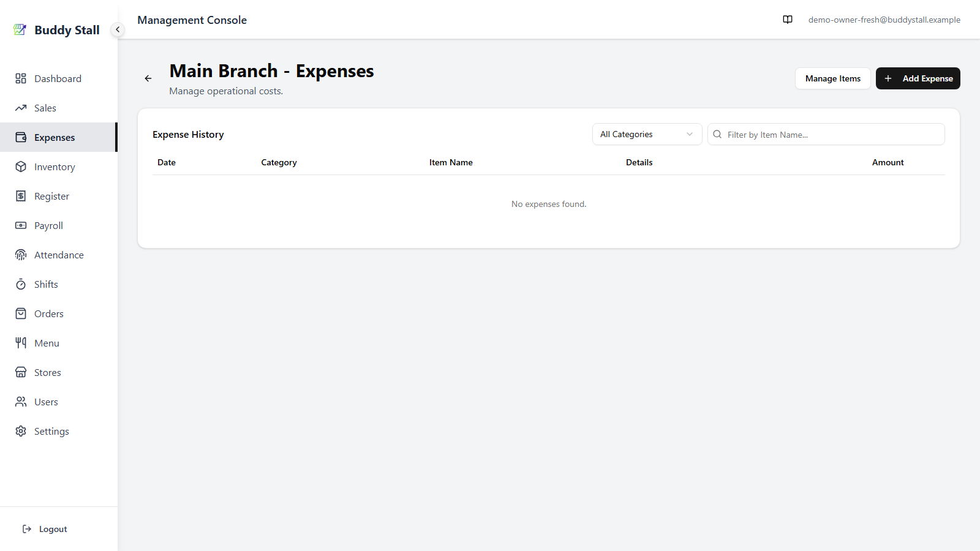Click the Expense History heading
The image size is (980, 551).
pyautogui.click(x=188, y=134)
